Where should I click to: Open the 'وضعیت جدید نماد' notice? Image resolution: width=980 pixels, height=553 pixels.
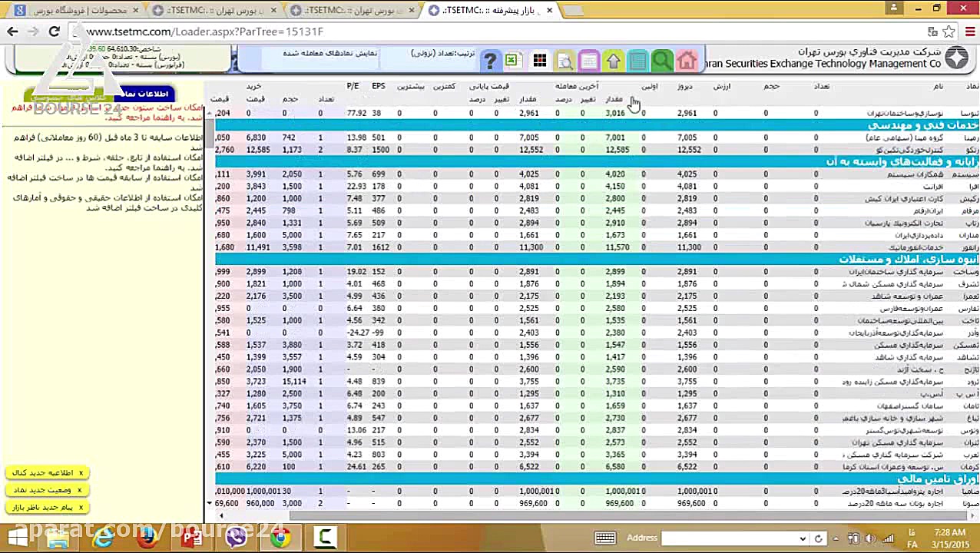pyautogui.click(x=43, y=490)
